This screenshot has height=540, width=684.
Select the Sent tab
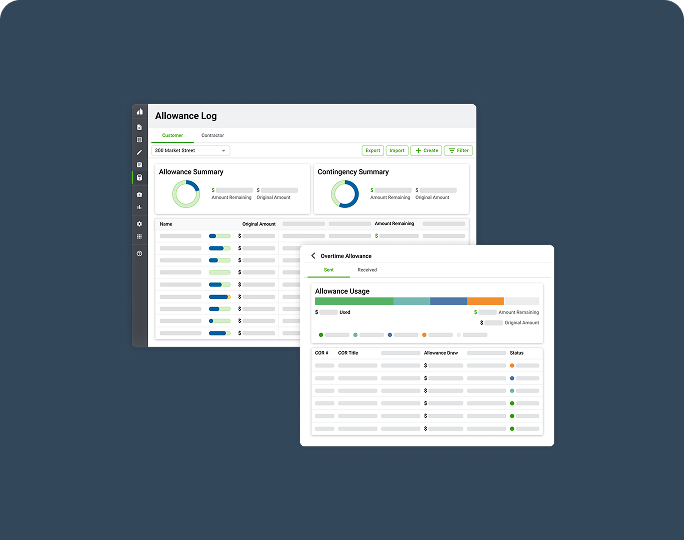[x=328, y=270]
